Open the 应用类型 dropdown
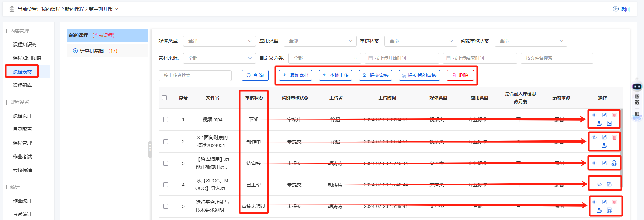This screenshot has width=644, height=220. [320, 41]
